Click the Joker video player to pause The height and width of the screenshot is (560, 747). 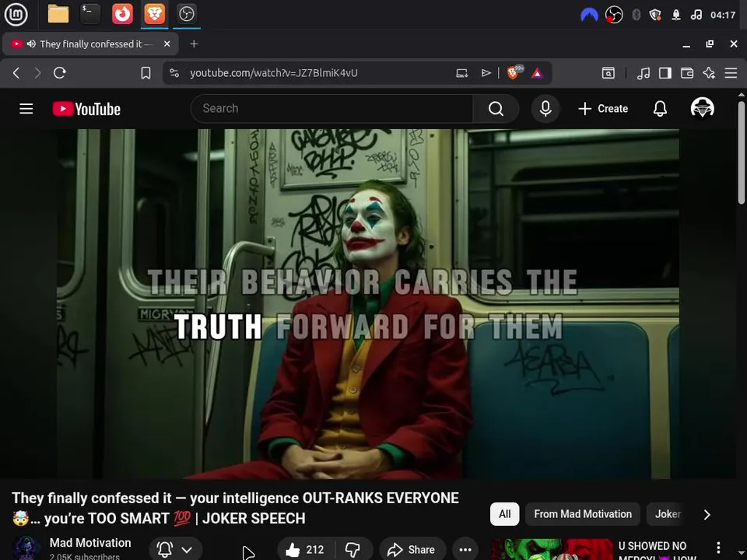point(368,304)
